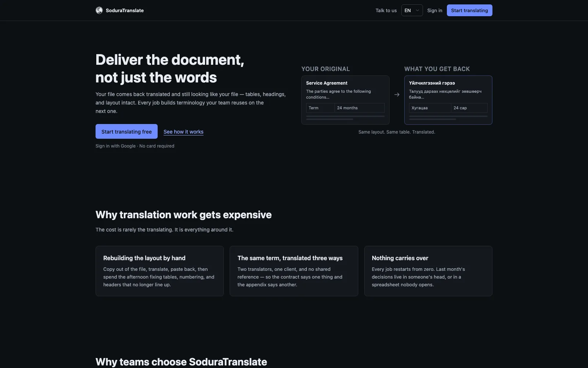Click 'Why translation work gets expensive' heading
This screenshot has width=588, height=368.
pyautogui.click(x=183, y=215)
